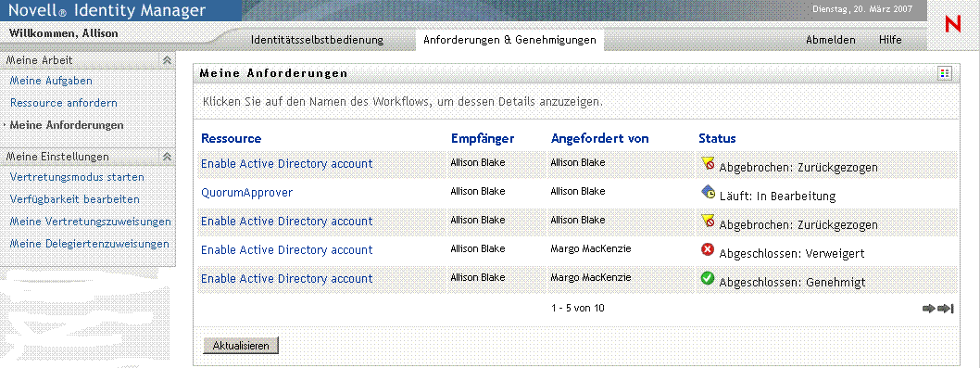Open Vertretungsmodus starten link
The width and height of the screenshot is (980, 368).
pyautogui.click(x=77, y=177)
